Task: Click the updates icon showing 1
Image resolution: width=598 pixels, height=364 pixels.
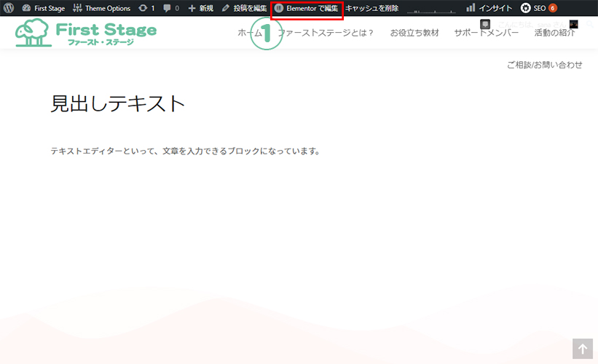Action: (146, 8)
